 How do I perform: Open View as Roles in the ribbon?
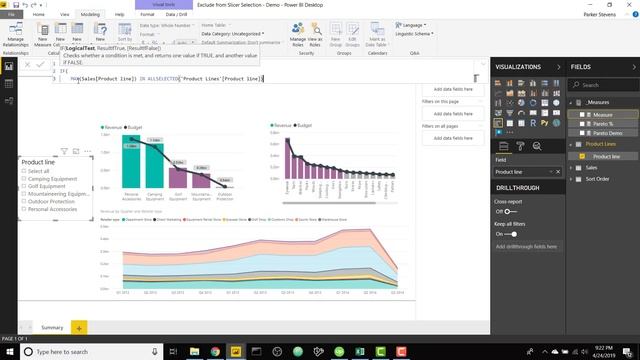[315, 34]
